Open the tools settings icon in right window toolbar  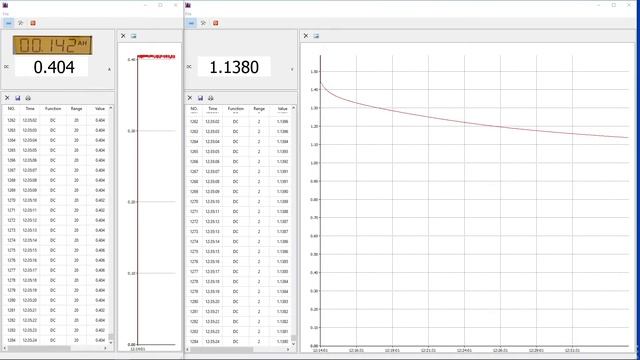tap(203, 23)
